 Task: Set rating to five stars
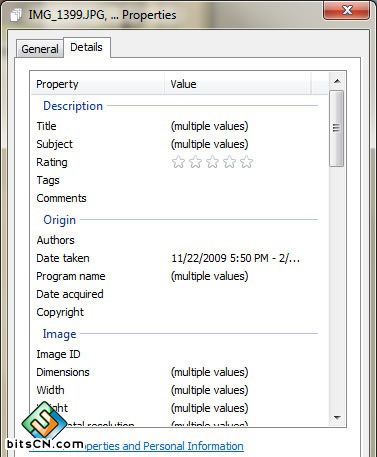pyautogui.click(x=246, y=162)
